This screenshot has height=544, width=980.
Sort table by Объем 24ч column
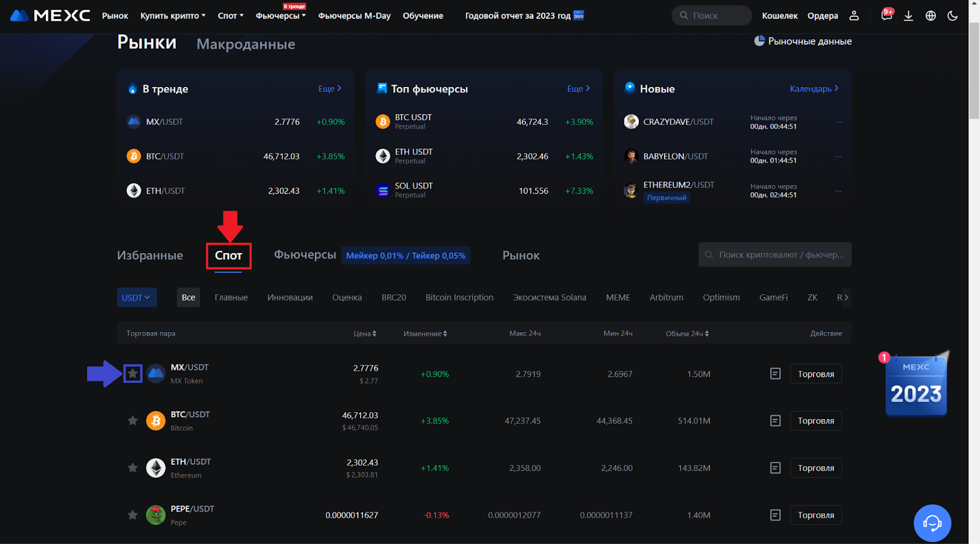tap(687, 333)
